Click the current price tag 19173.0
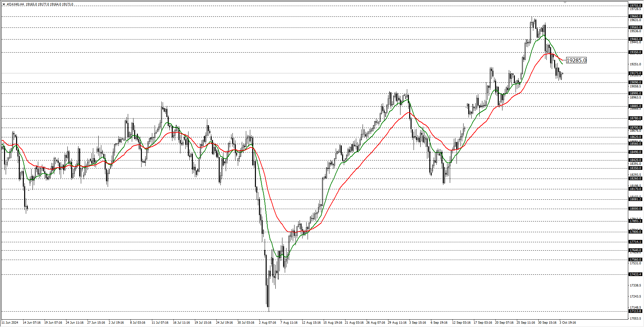644x327 pixels. point(635,73)
